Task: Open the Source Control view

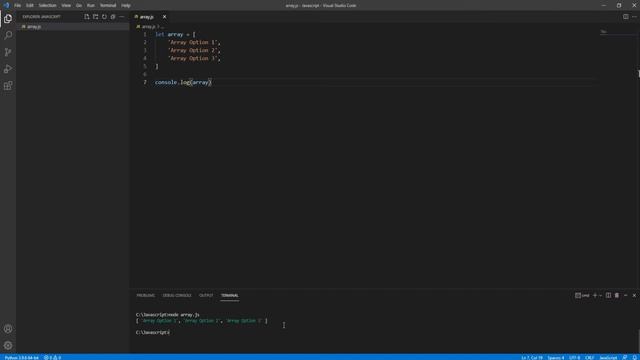Action: tap(8, 52)
